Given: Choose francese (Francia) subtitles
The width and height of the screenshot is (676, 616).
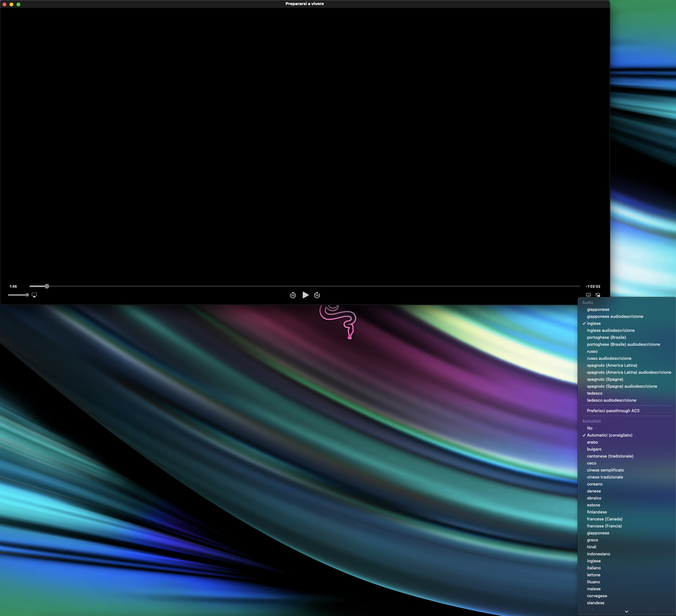Looking at the screenshot, I should coord(604,526).
